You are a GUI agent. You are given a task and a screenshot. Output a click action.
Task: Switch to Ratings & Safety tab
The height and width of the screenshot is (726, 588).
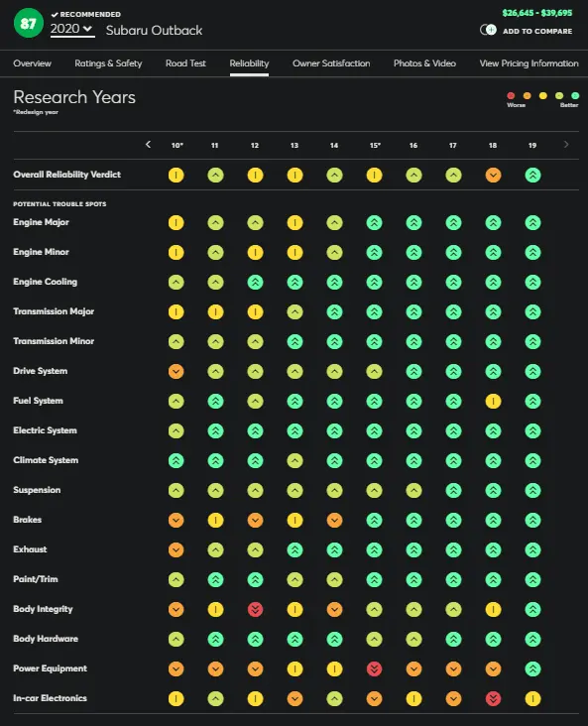[x=108, y=63]
